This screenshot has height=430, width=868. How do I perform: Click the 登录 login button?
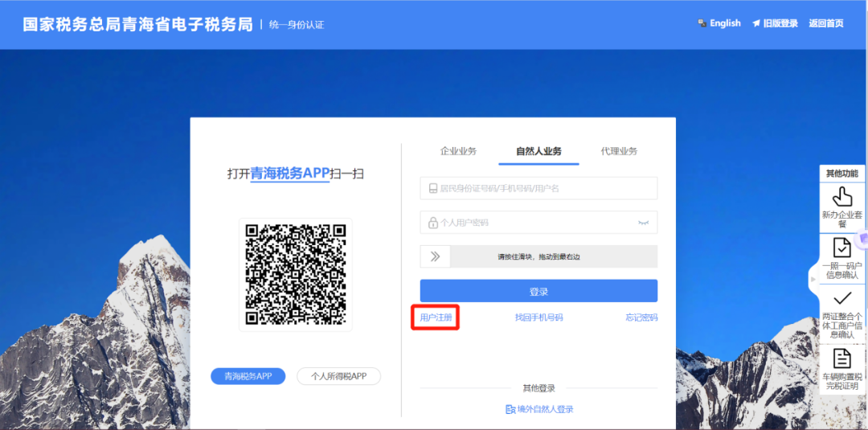coord(538,291)
